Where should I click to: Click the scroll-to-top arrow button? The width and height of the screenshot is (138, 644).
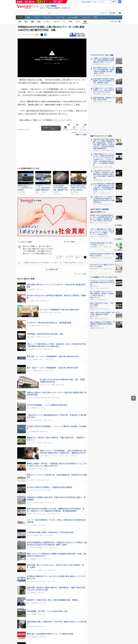(133, 398)
